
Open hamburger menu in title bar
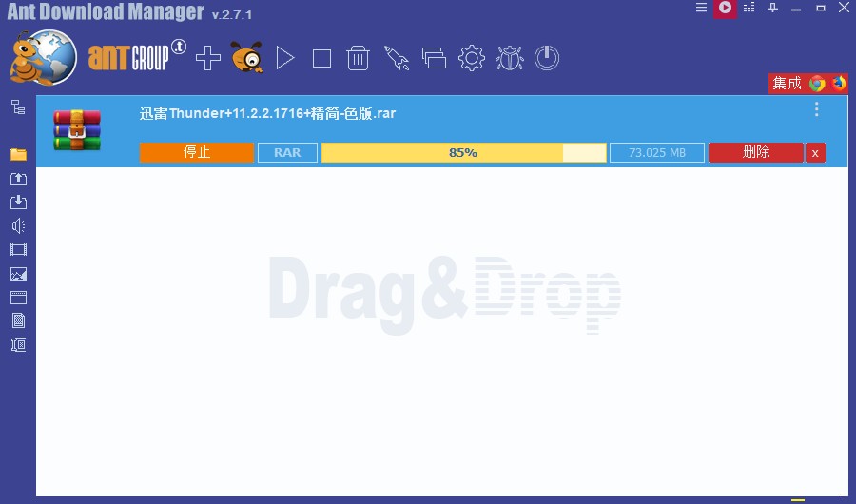point(702,7)
